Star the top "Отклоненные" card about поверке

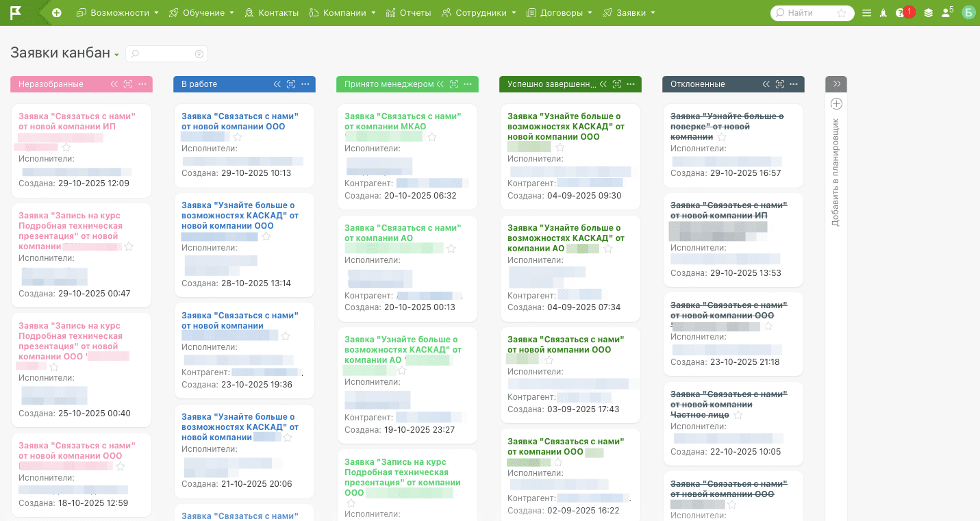click(721, 138)
